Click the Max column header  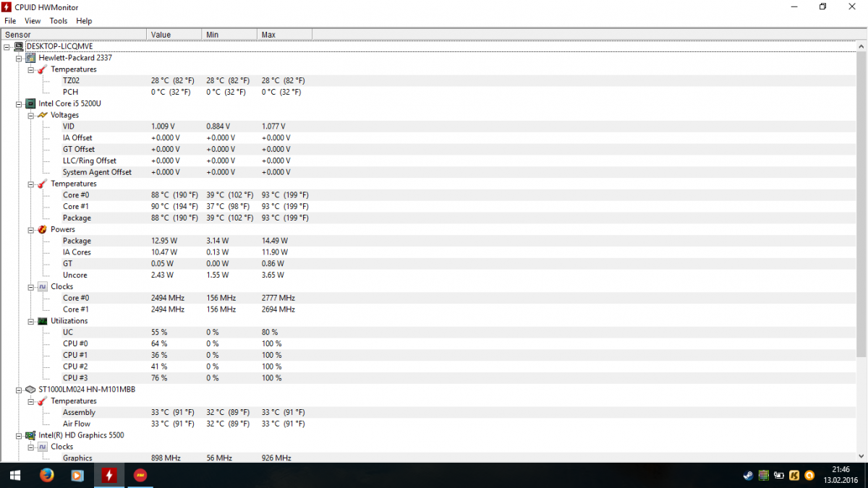pyautogui.click(x=285, y=35)
